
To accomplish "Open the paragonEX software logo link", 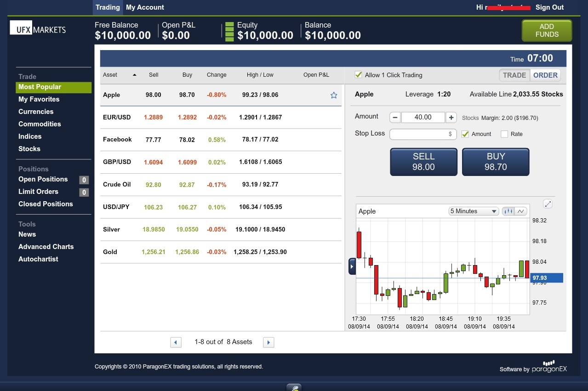I will [549, 367].
